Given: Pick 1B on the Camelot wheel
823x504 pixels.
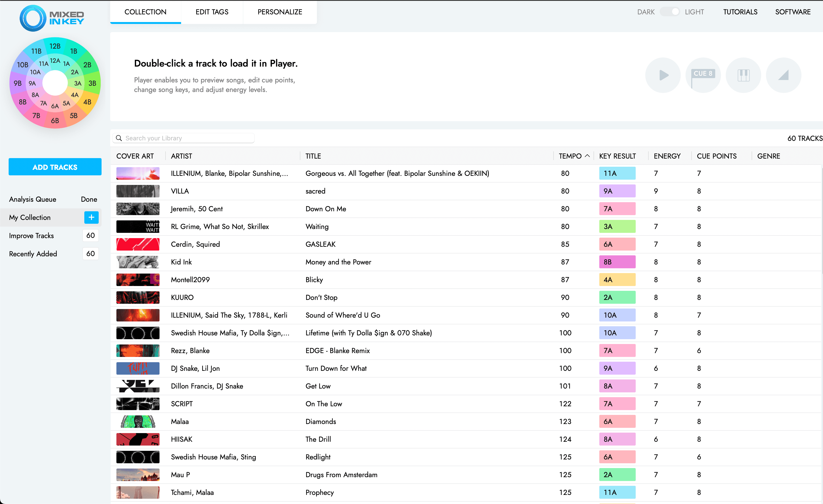Looking at the screenshot, I should (74, 51).
